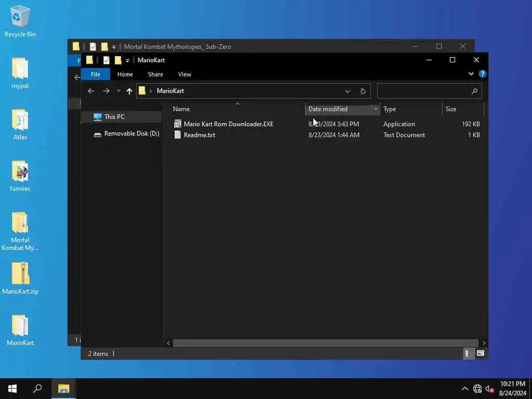
Task: Click Properties quick access icon in MarioKart
Action: [x=106, y=60]
